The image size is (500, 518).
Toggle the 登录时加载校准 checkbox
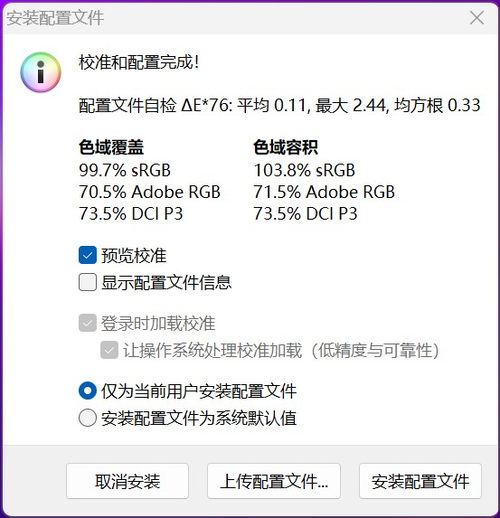pyautogui.click(x=88, y=323)
